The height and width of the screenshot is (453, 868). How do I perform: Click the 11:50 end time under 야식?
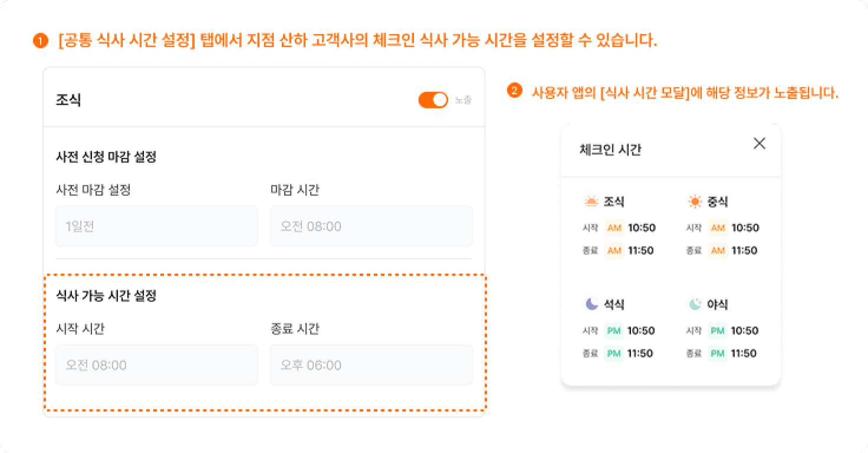[x=744, y=354]
